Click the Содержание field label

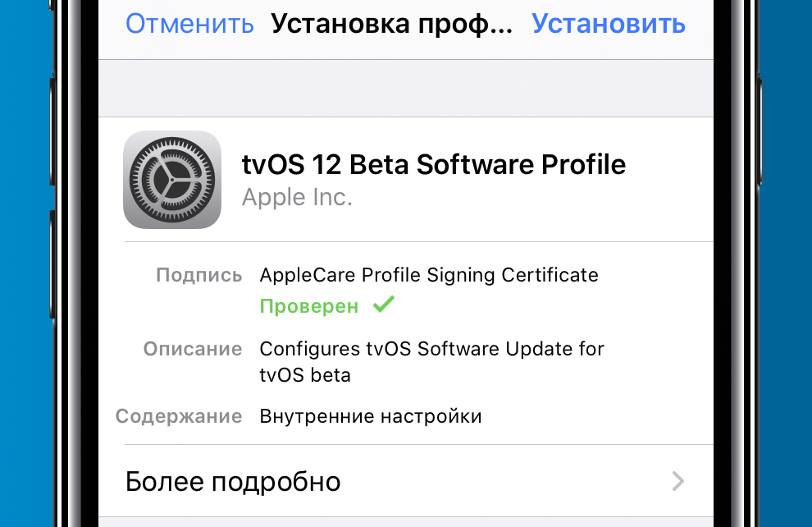179,416
